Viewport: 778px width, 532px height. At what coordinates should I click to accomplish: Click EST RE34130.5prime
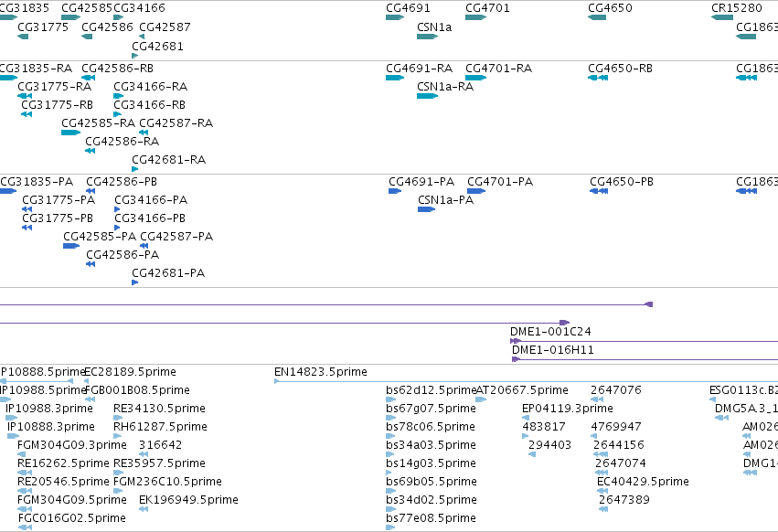tap(159, 409)
